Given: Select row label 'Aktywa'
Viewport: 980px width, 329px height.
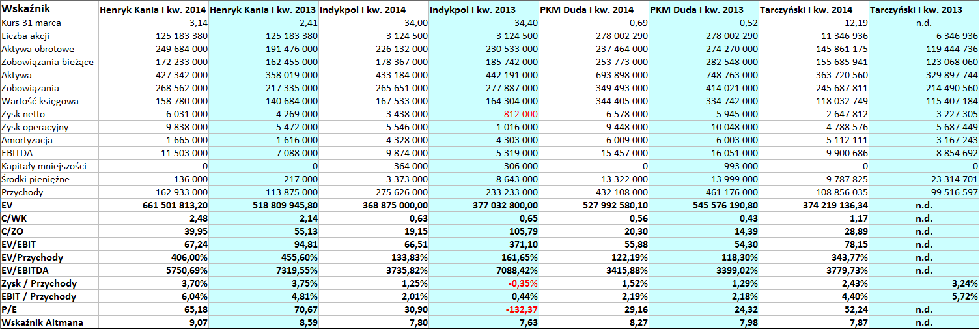Looking at the screenshot, I should click(49, 75).
